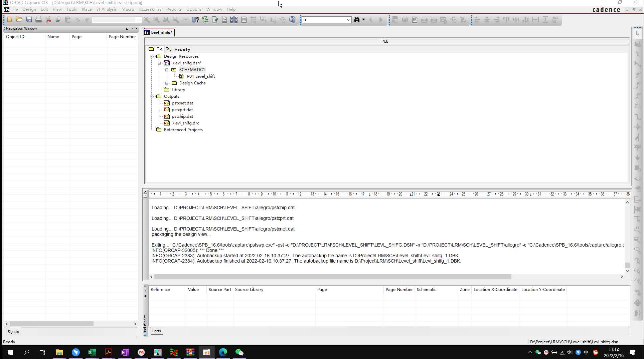Open the Design menu
Screen dimensions: 644x359
29,9
